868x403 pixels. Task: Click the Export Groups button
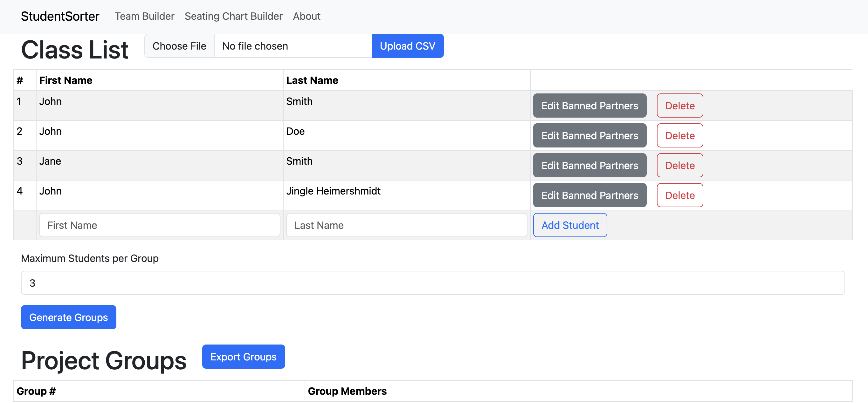[243, 357]
